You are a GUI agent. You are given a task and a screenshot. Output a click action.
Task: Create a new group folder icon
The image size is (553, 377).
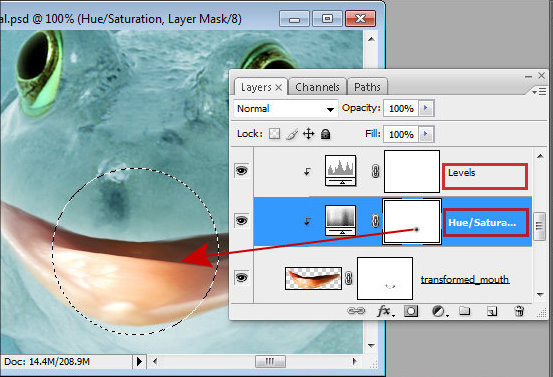[x=464, y=311]
